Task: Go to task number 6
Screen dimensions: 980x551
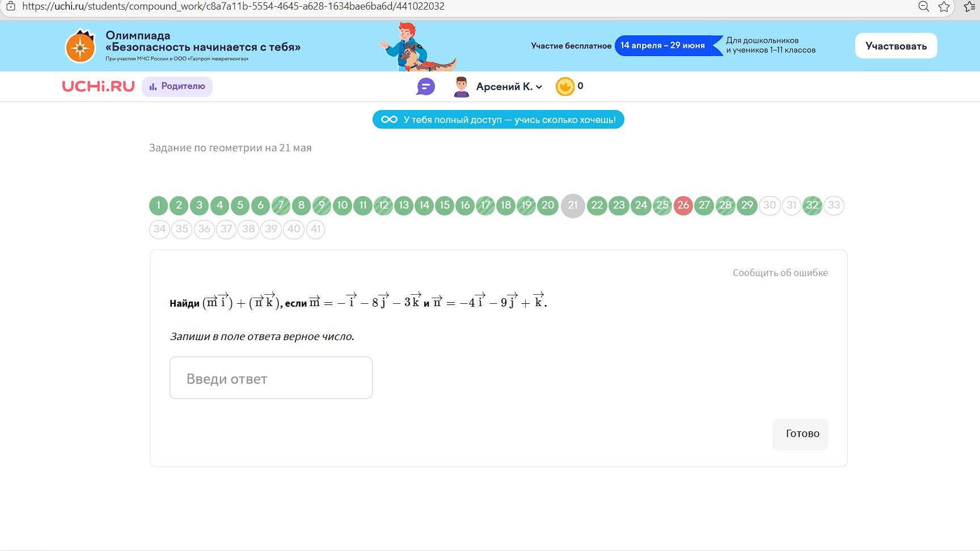Action: click(260, 205)
